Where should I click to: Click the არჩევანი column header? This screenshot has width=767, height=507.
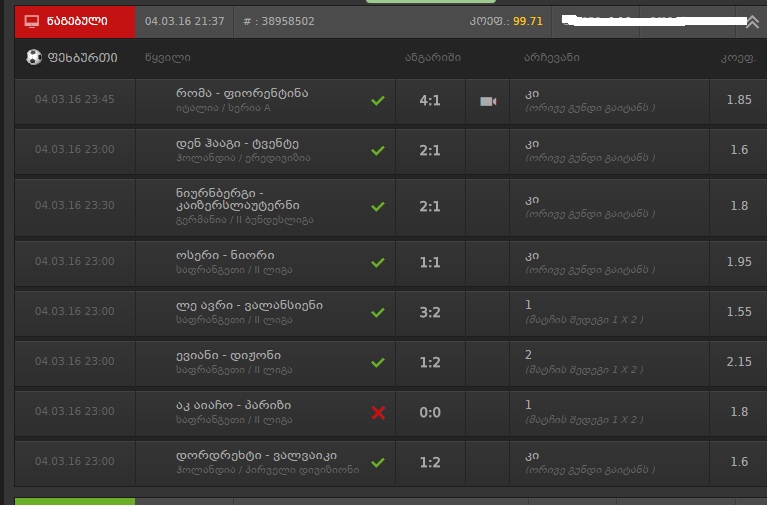552,58
